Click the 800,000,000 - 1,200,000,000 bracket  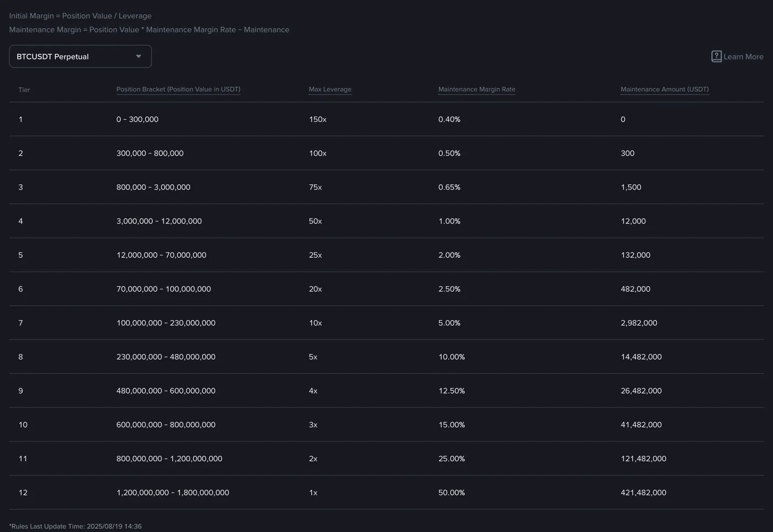tap(170, 459)
